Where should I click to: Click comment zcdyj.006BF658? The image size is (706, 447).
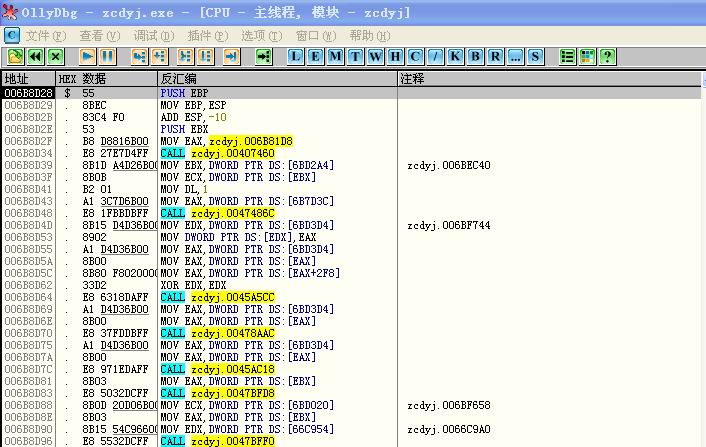tap(448, 406)
